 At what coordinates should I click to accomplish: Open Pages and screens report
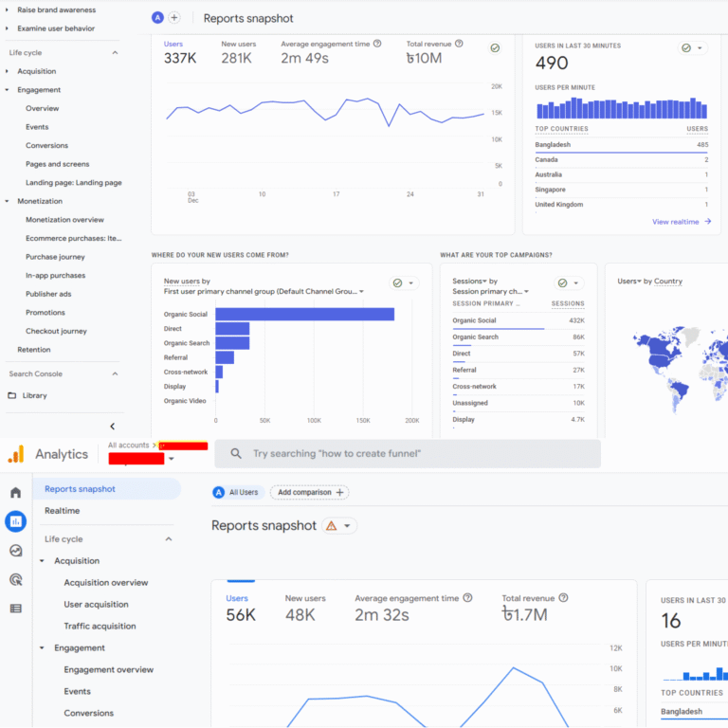click(57, 164)
